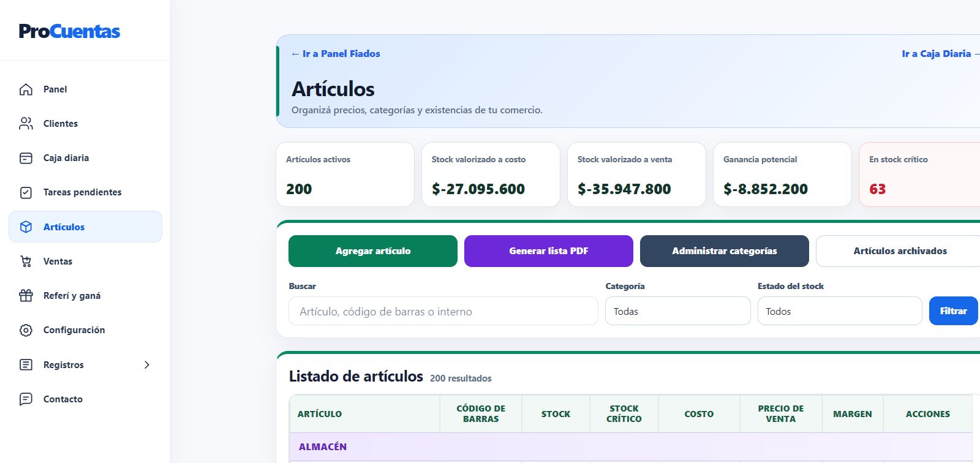This screenshot has height=463, width=980.
Task: Click the Contacto chat bubble icon
Action: (x=26, y=399)
